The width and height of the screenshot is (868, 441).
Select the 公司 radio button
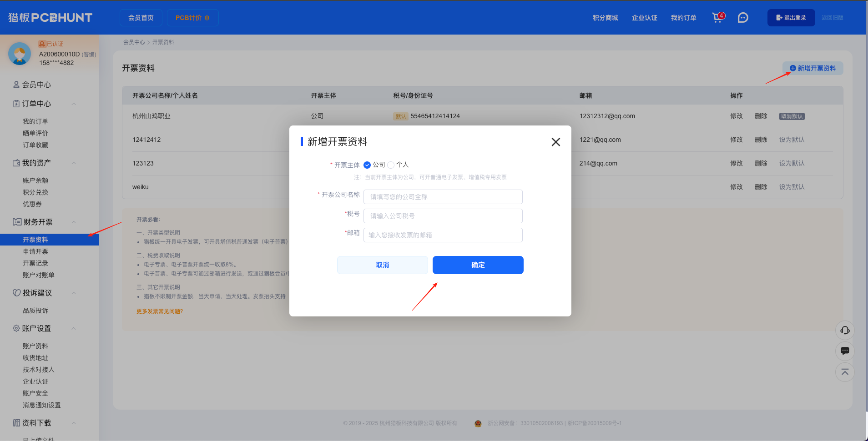pos(367,165)
